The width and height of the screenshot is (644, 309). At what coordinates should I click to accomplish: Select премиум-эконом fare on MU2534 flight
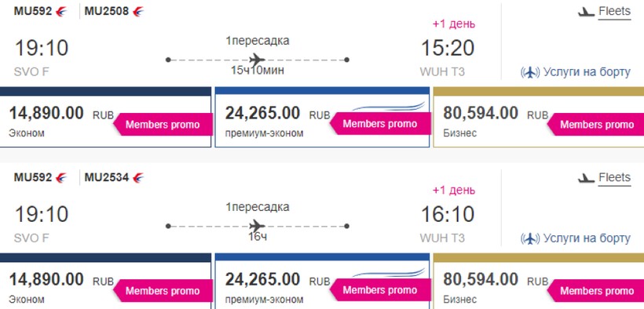pyautogui.click(x=322, y=281)
